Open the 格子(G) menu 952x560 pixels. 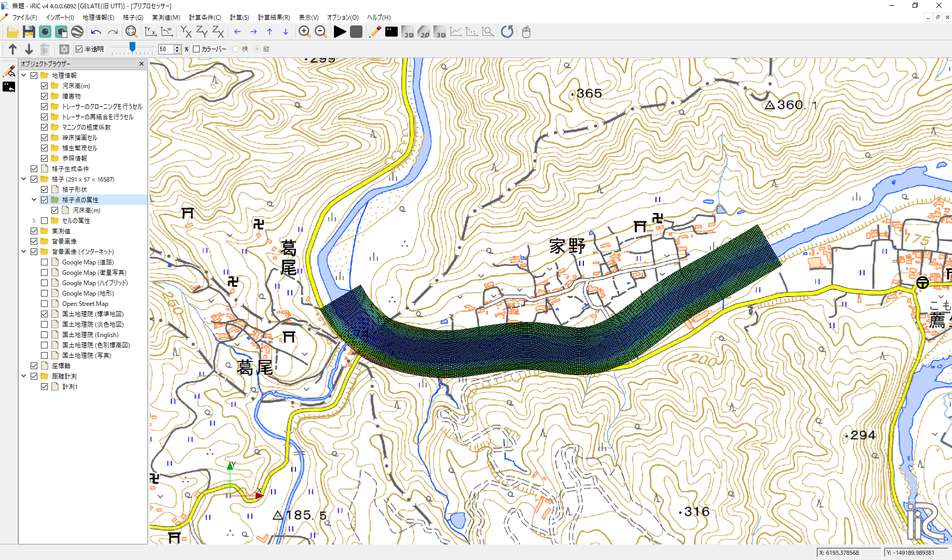pos(133,18)
